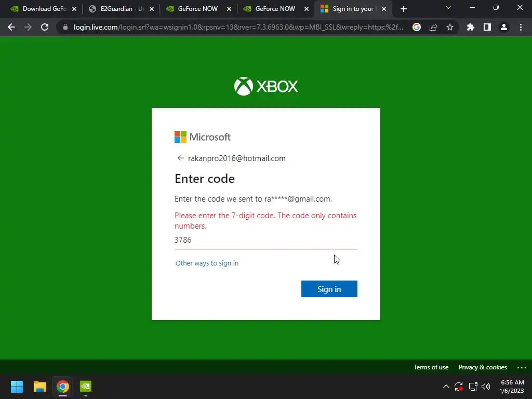This screenshot has width=532, height=399.
Task: Click the code input field containing 3786
Action: [265, 240]
